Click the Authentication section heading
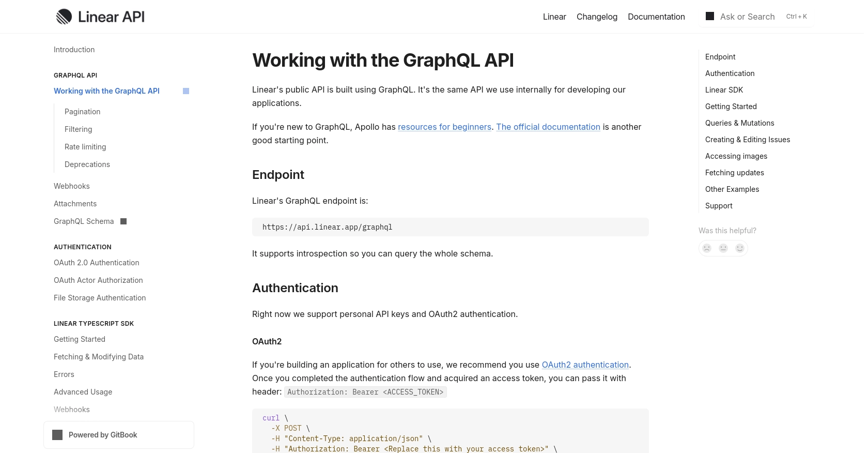 tap(295, 288)
